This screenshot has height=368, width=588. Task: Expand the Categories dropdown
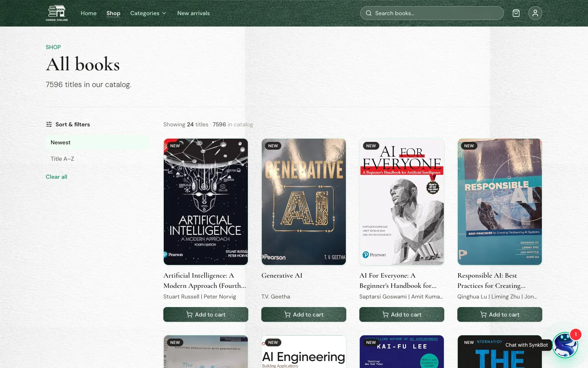[x=148, y=13]
